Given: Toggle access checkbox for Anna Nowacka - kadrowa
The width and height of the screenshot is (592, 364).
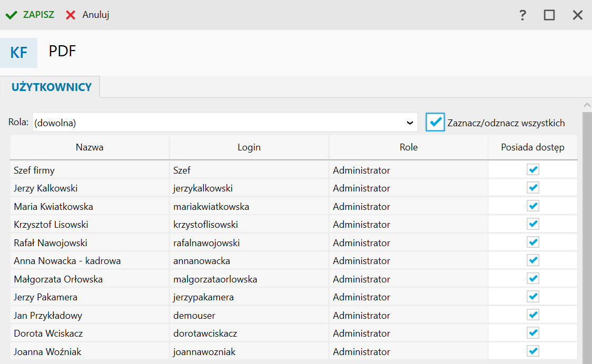Looking at the screenshot, I should coord(533,260).
